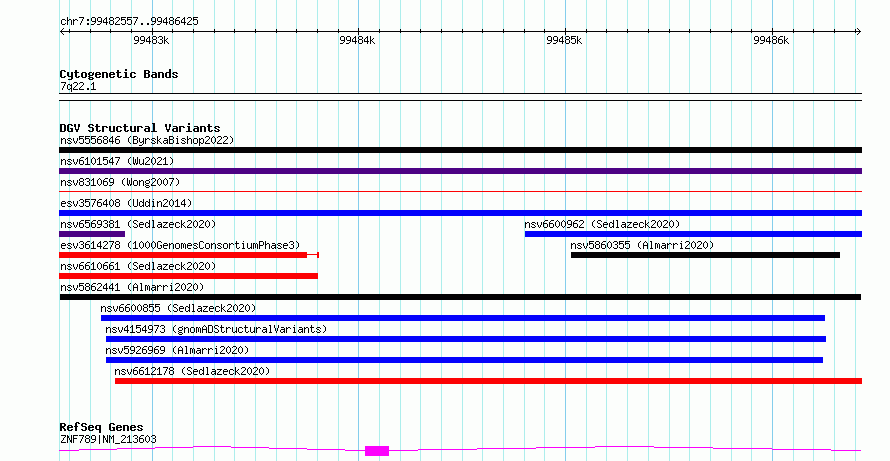The height and width of the screenshot is (461, 890).
Task: Select the nsv5860355 (Almarri2020) black bar
Action: pos(706,255)
